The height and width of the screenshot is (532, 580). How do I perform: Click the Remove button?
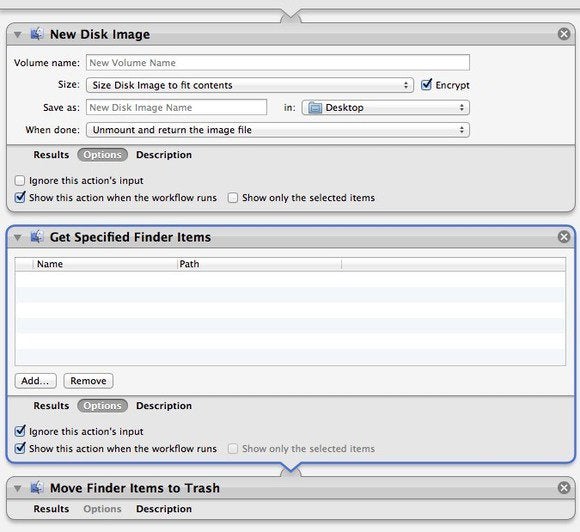tap(88, 381)
